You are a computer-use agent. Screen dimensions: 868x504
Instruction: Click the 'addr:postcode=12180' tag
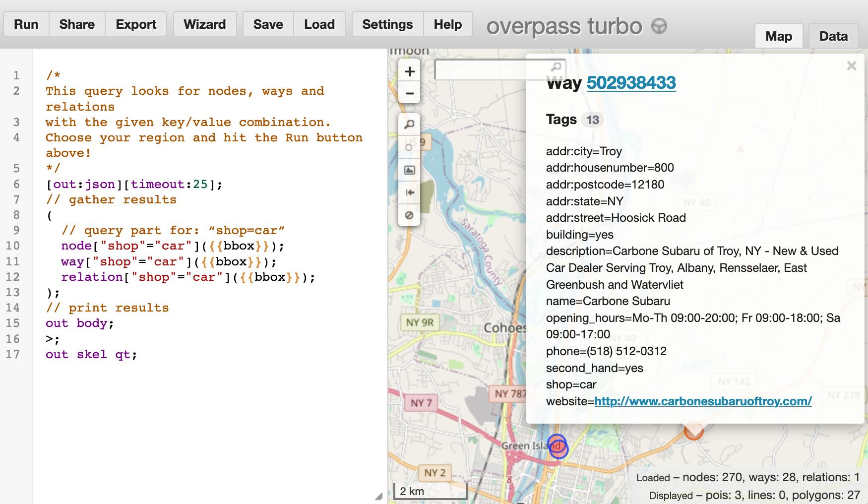tap(605, 185)
